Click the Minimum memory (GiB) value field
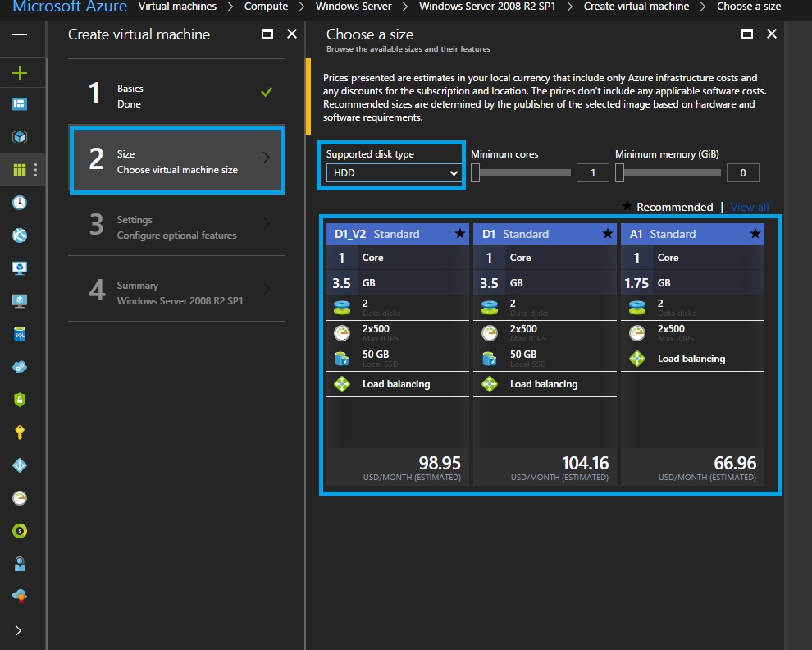Viewport: 812px width, 650px height. [x=742, y=173]
